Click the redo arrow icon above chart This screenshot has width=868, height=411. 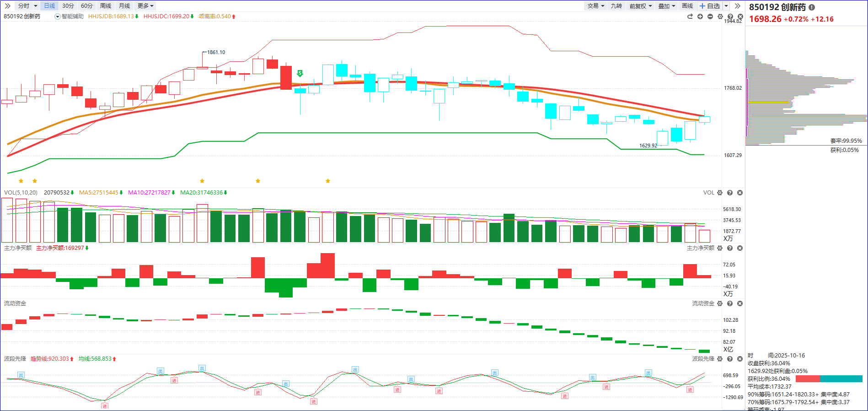[x=690, y=16]
